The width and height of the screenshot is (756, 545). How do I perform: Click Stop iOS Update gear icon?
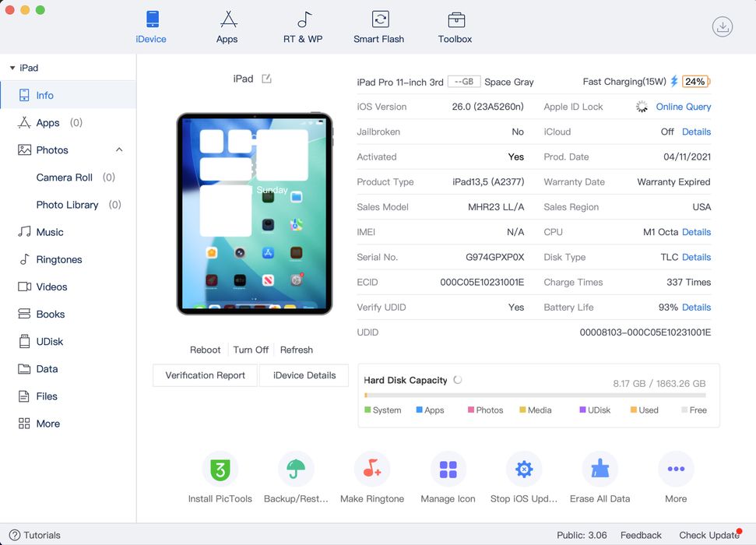coord(524,469)
